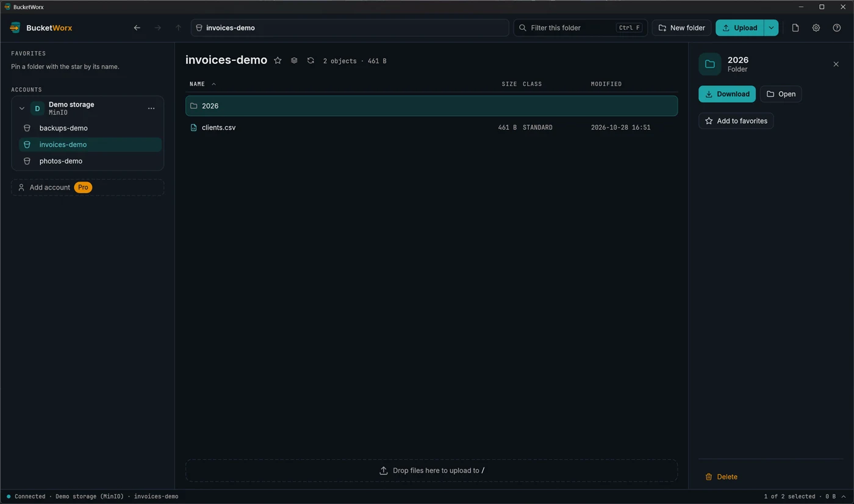Click the invoices-demo path bar
Image resolution: width=854 pixels, height=504 pixels.
coord(350,28)
